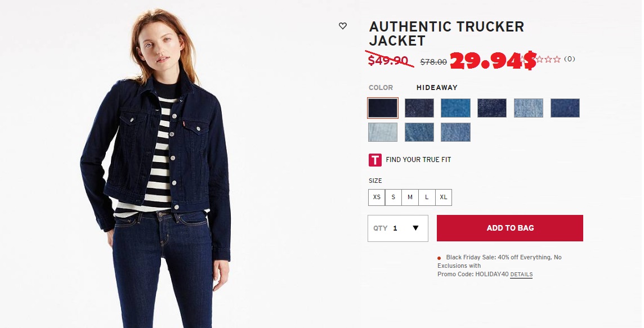Select the dark navy Hideaway color swatch

coord(383,108)
